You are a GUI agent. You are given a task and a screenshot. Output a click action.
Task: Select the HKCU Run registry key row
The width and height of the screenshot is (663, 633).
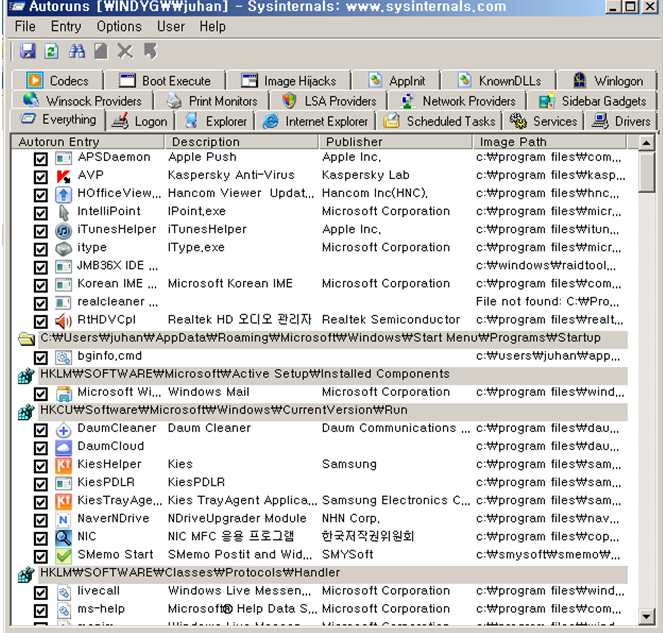(x=323, y=411)
